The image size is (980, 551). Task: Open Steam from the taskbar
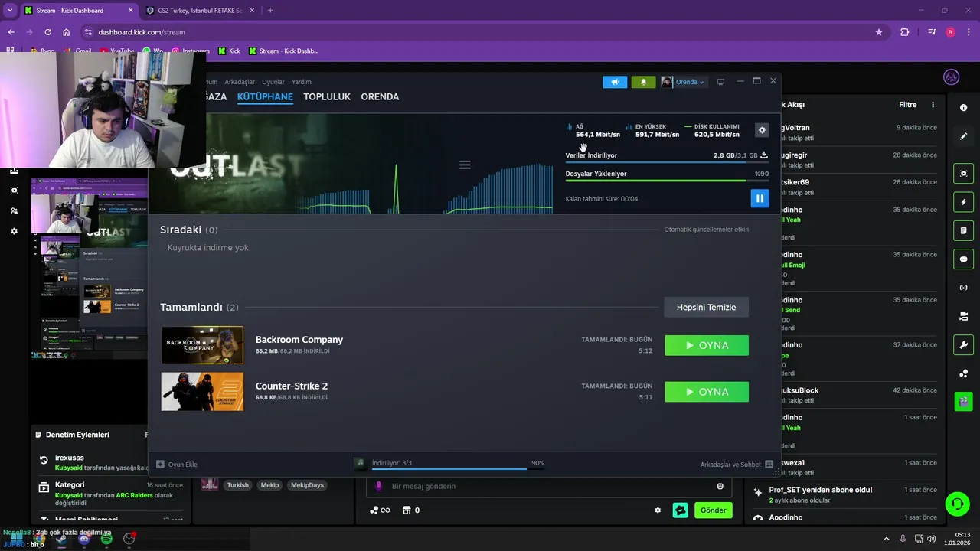coord(61,540)
